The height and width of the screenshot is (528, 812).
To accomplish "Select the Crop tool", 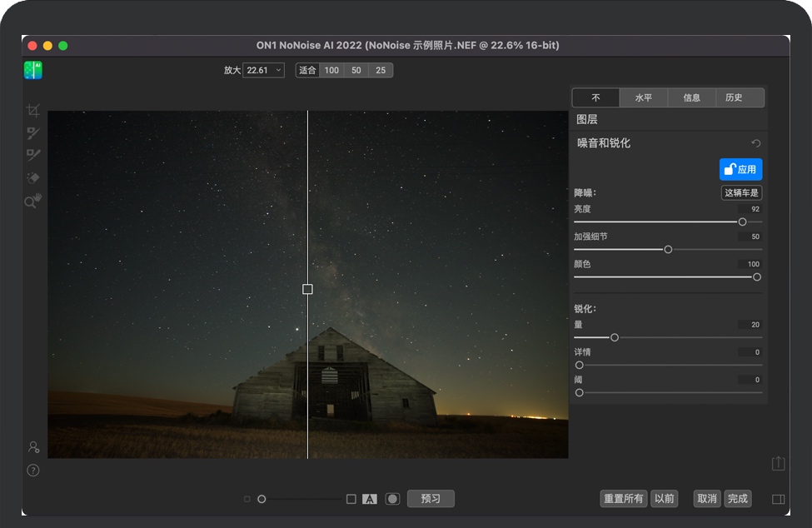I will 33,110.
